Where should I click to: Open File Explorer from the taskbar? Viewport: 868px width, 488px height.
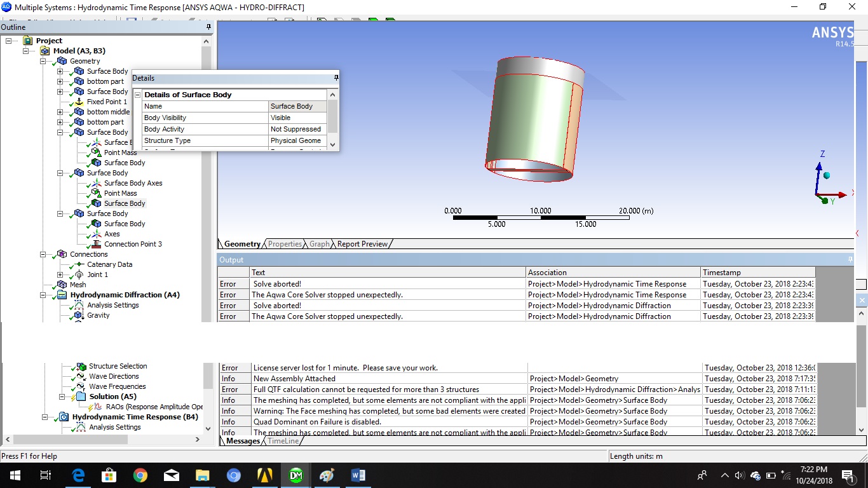click(202, 475)
